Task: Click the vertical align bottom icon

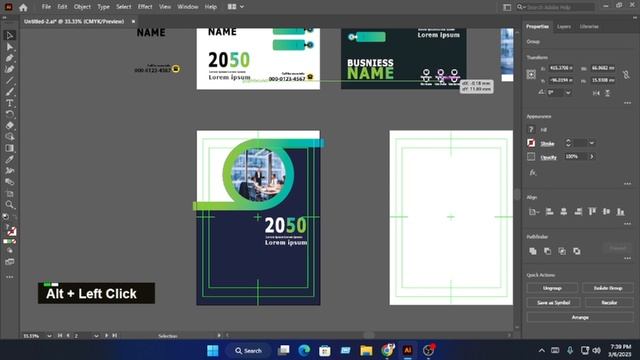Action: [621, 211]
